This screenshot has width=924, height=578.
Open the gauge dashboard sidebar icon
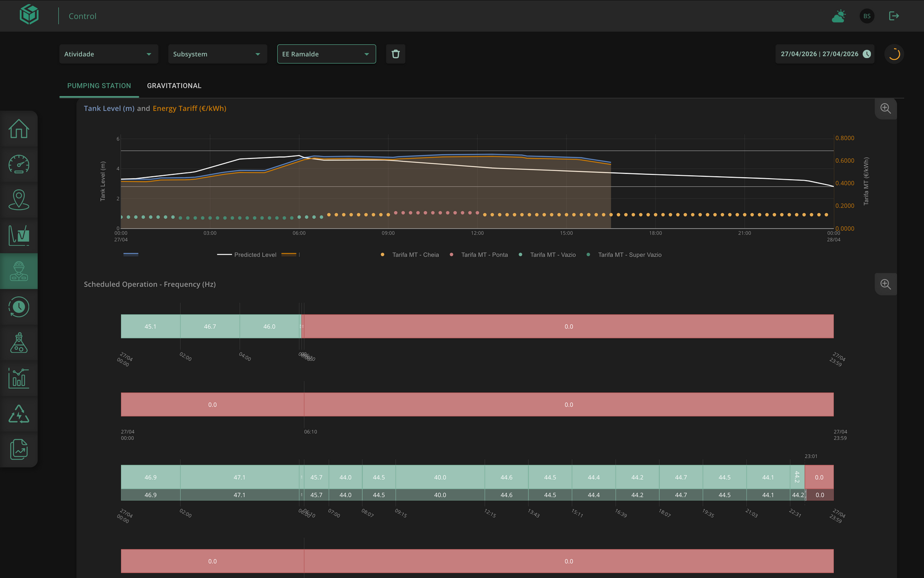tap(19, 164)
